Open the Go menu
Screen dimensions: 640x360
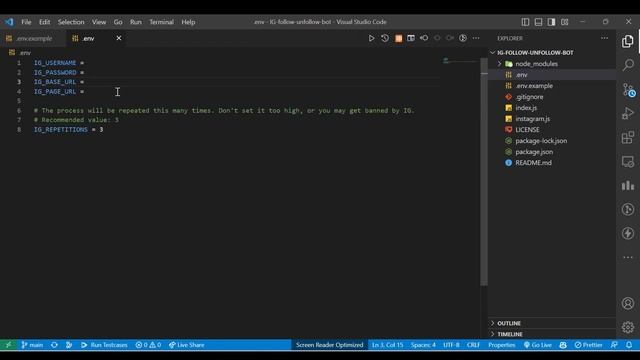tap(118, 22)
